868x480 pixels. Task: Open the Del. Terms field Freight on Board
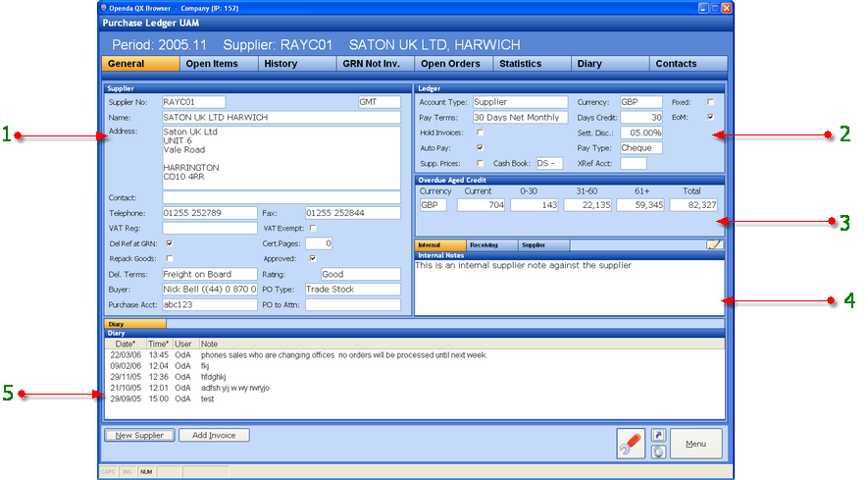pos(209,274)
